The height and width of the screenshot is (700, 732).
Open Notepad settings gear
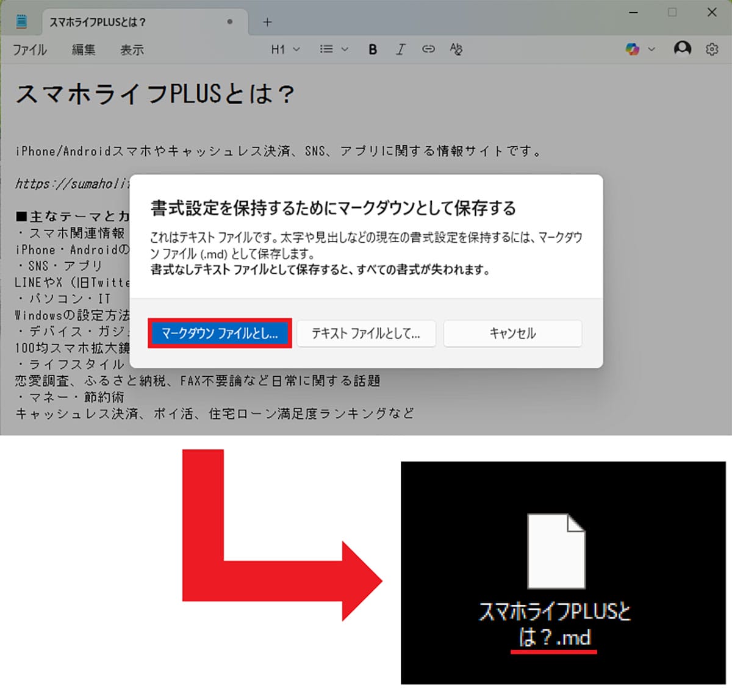click(712, 49)
